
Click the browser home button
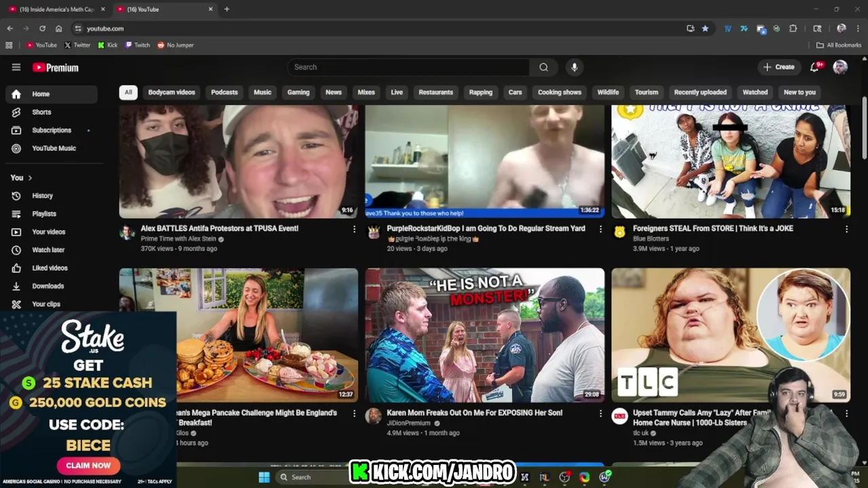58,28
